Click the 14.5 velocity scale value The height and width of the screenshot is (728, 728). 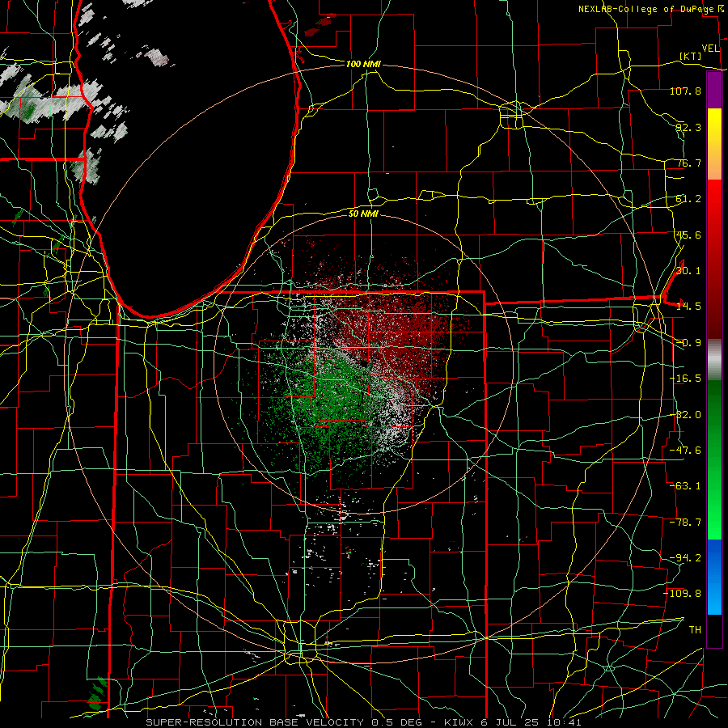(x=688, y=307)
